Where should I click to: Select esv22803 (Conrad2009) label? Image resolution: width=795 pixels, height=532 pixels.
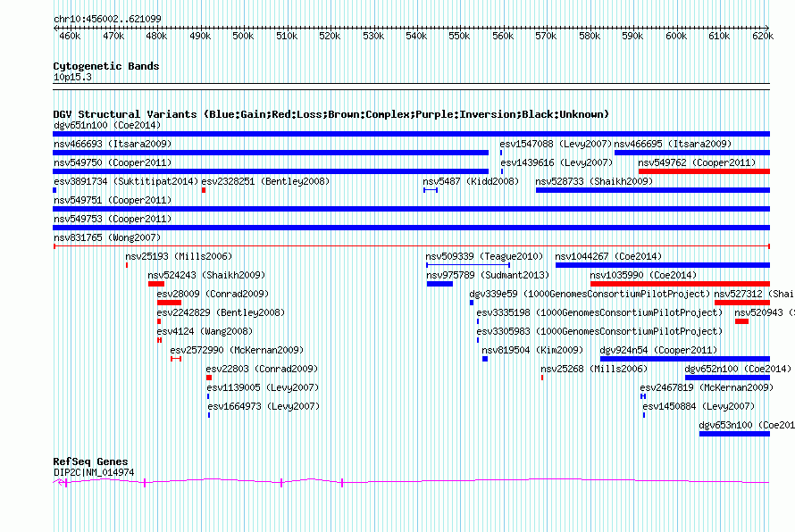click(262, 369)
